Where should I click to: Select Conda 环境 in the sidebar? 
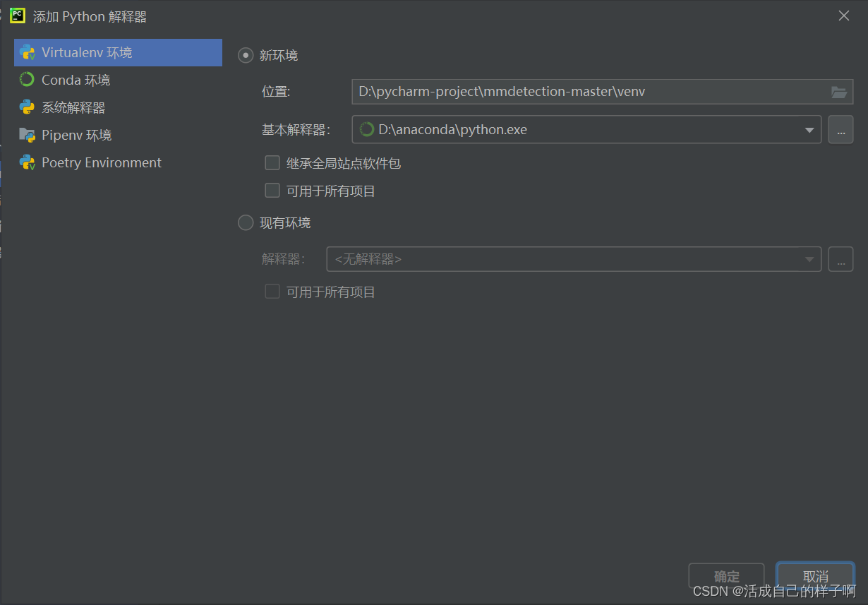pyautogui.click(x=118, y=80)
